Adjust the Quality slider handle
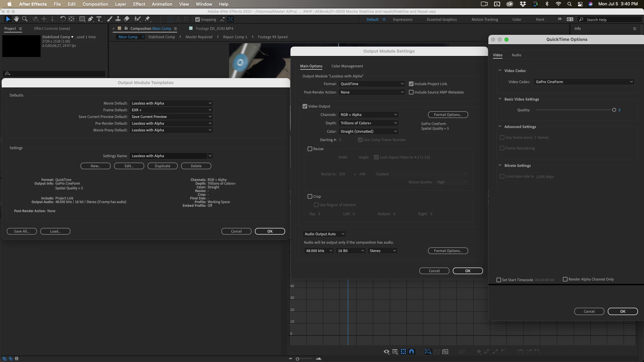Image resolution: width=644 pixels, height=362 pixels. [614, 110]
